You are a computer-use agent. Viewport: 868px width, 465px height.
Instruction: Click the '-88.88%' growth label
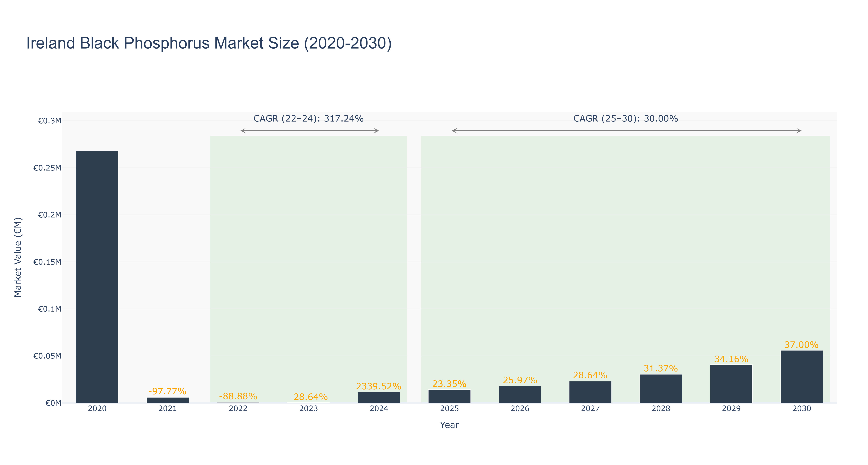pos(238,396)
